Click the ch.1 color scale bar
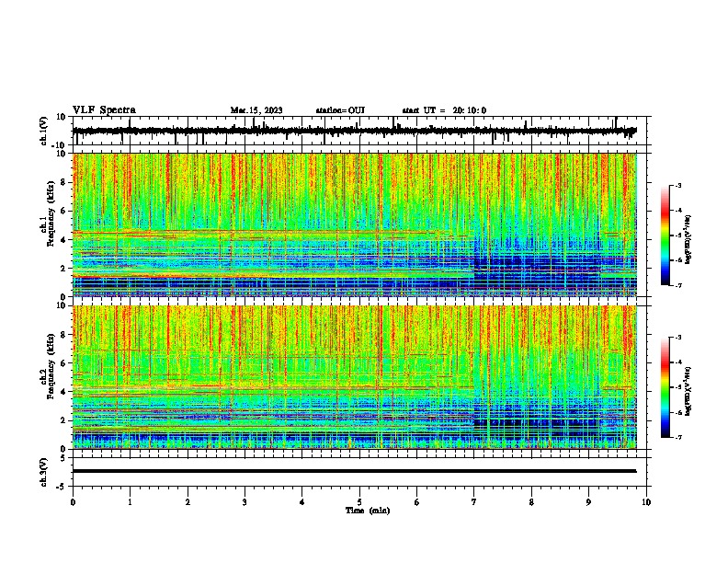 [665, 236]
